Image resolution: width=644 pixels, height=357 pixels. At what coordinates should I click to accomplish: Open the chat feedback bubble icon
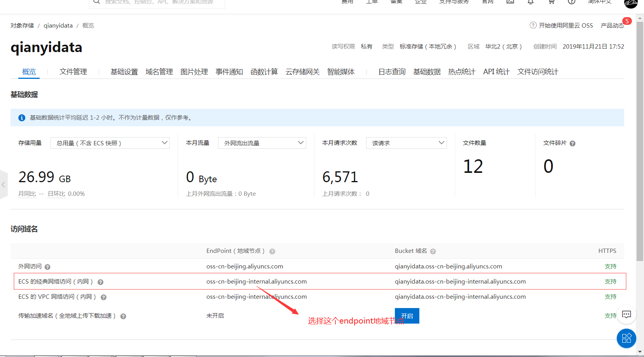pos(627,314)
